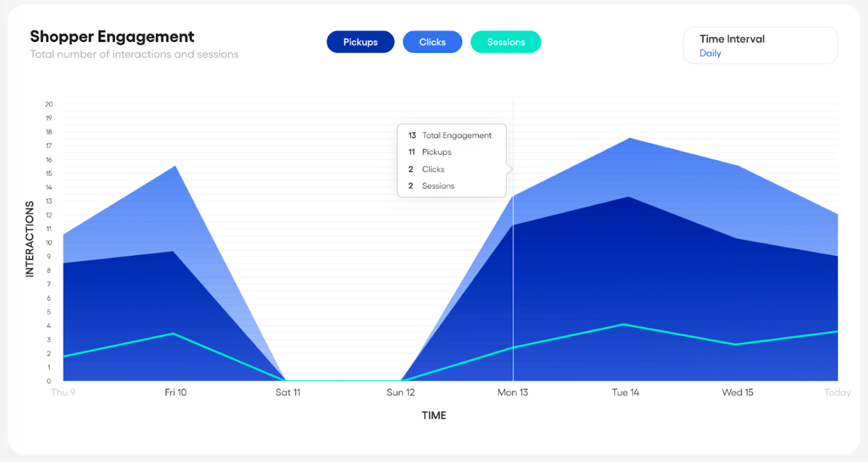
Task: Select the Fri 10 axis label
Action: [176, 392]
